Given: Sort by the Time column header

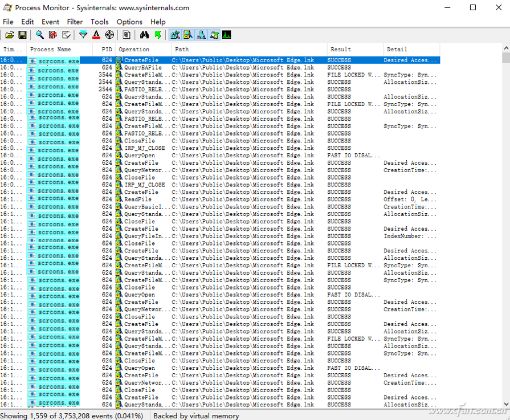Looking at the screenshot, I should pyautogui.click(x=13, y=50).
